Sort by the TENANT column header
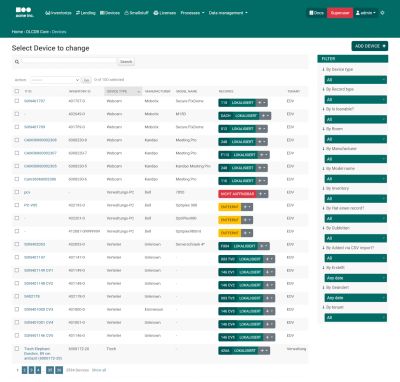 click(x=294, y=91)
